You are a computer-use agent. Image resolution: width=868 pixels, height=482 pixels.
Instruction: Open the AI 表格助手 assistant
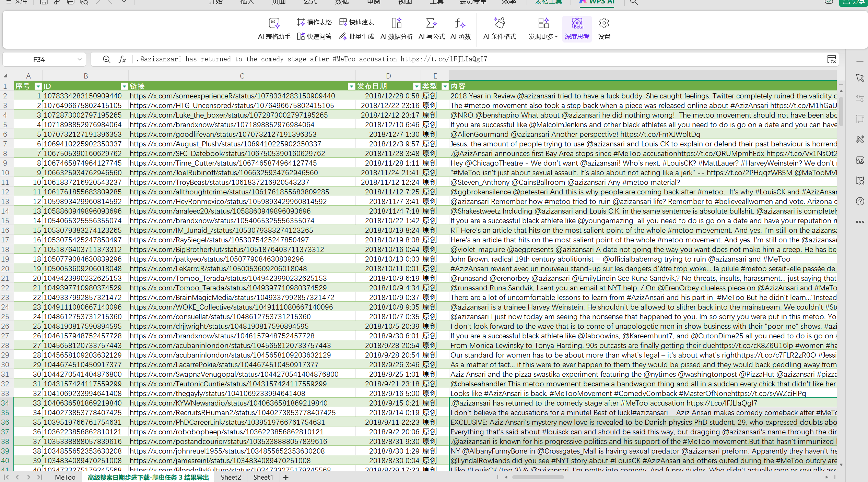pyautogui.click(x=274, y=29)
